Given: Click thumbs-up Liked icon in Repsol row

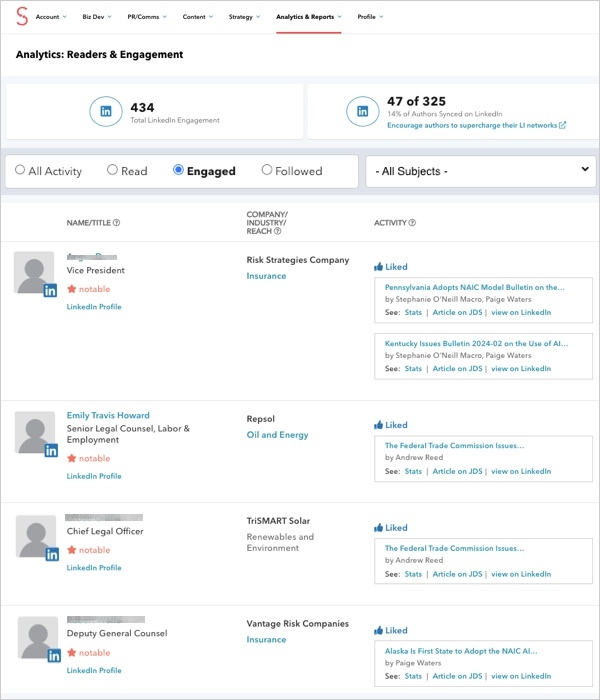Looking at the screenshot, I should pos(378,425).
